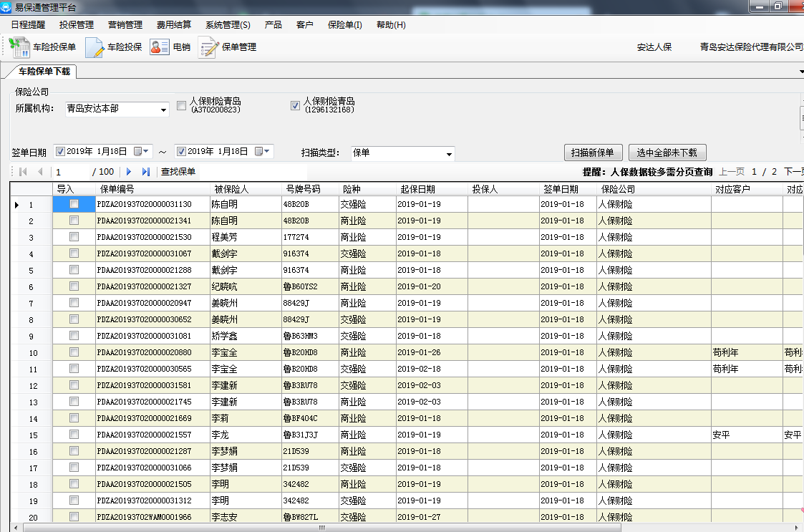This screenshot has height=532, width=804.
Task: Click the 扫描新保单 button
Action: click(x=593, y=153)
